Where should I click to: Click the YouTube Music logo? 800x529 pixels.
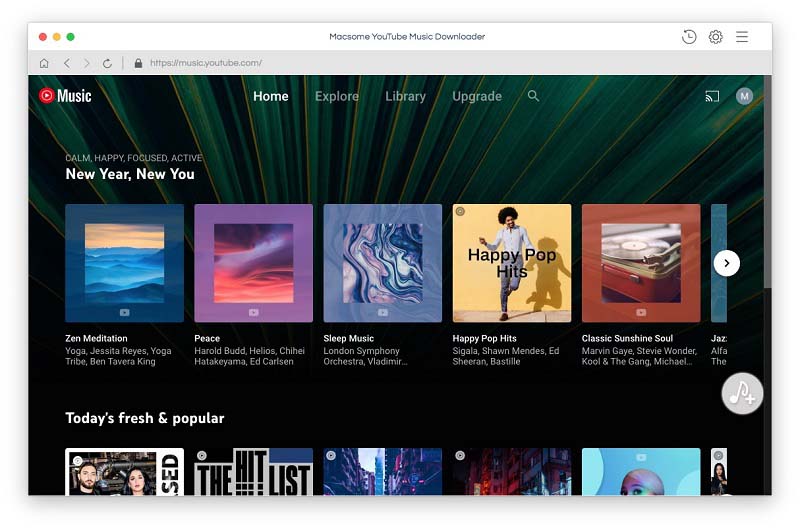pyautogui.click(x=65, y=95)
